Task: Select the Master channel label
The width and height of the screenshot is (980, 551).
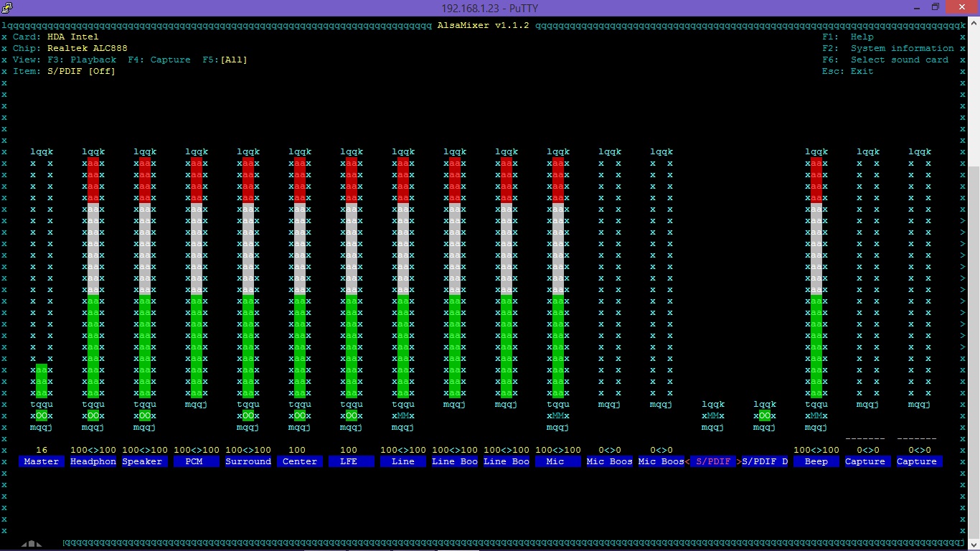Action: coord(42,461)
